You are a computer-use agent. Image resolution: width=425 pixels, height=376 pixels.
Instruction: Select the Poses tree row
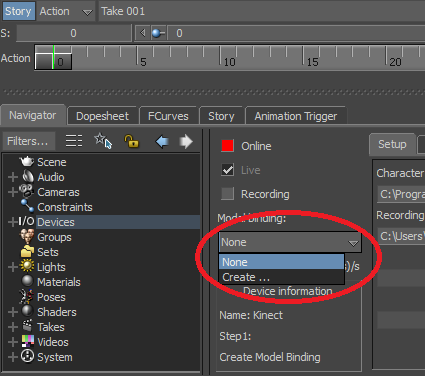[x=51, y=297]
